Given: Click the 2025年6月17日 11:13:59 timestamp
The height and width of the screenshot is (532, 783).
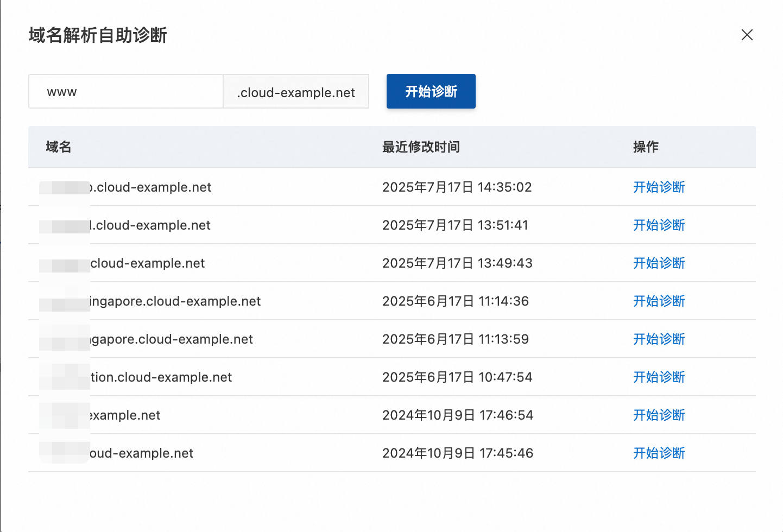Looking at the screenshot, I should point(456,339).
